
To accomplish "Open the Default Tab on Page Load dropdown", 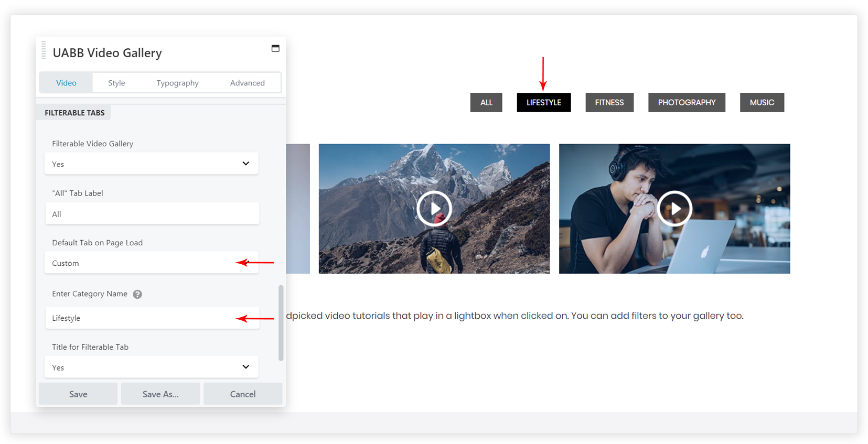I will [x=152, y=263].
